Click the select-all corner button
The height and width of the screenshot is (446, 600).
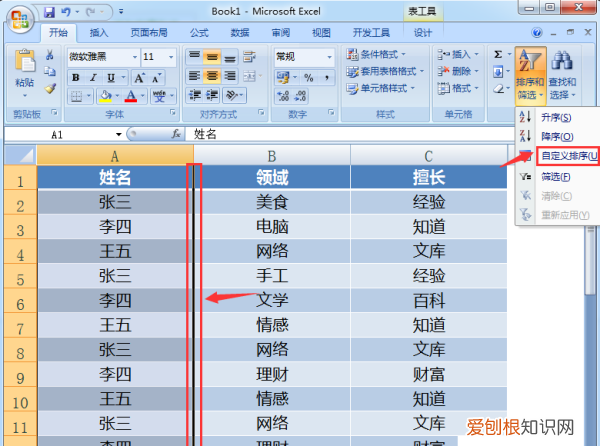20,155
